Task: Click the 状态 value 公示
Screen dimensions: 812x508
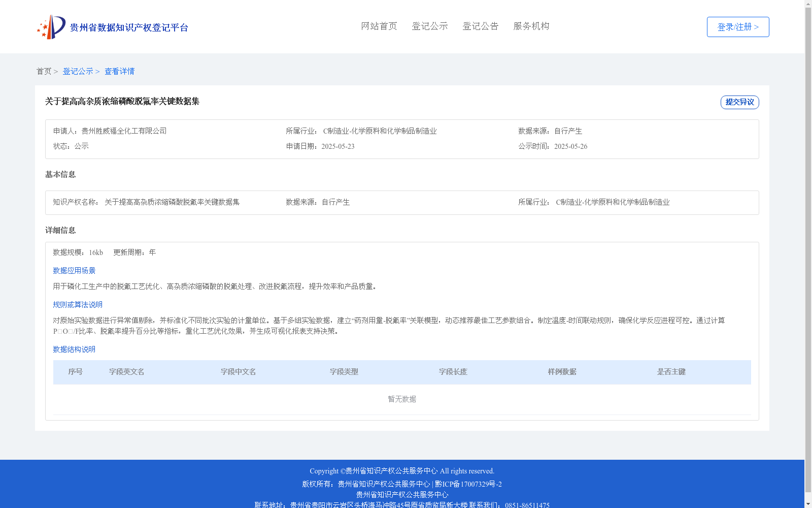Action: click(x=82, y=146)
